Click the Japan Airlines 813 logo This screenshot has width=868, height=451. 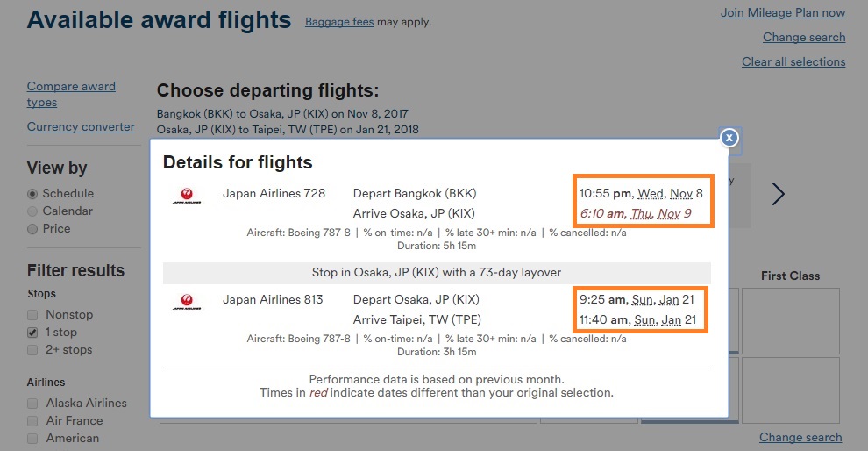click(x=187, y=302)
